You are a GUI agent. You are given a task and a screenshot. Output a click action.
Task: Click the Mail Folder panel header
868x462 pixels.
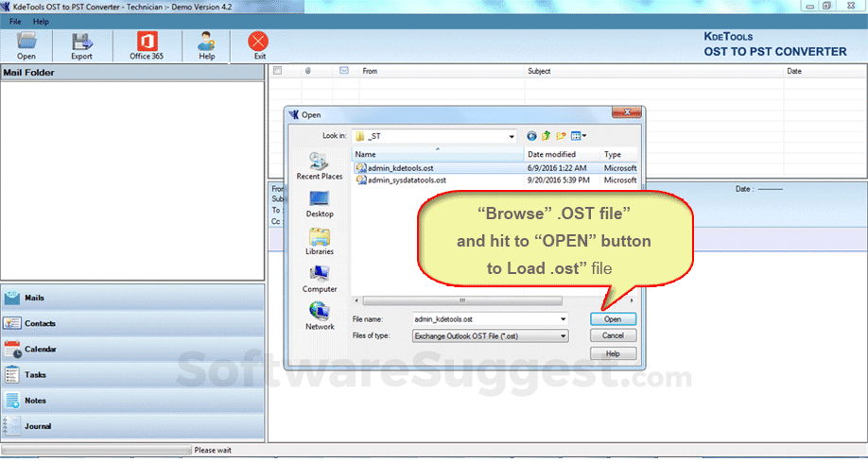tap(132, 73)
